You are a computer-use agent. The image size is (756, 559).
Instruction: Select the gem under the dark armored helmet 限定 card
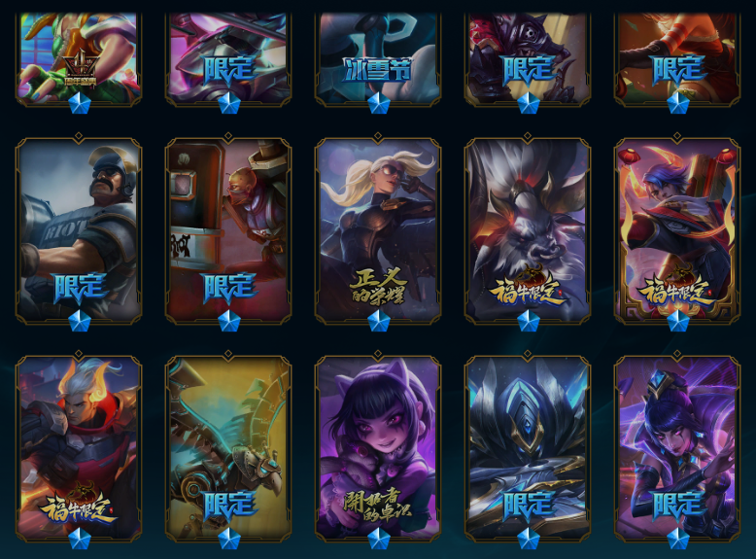[528, 539]
